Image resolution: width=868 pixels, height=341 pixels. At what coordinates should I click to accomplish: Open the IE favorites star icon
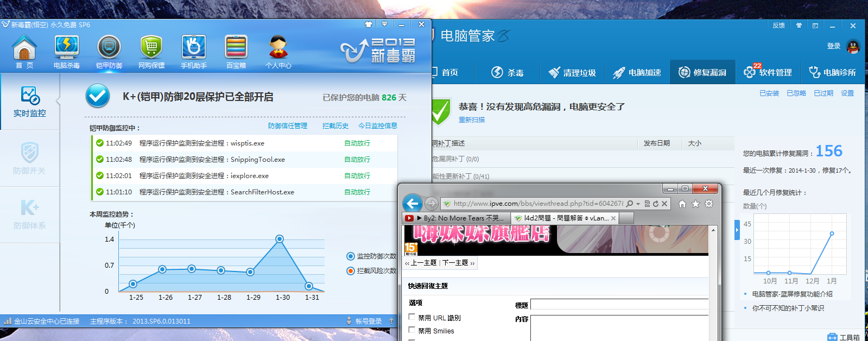click(695, 204)
